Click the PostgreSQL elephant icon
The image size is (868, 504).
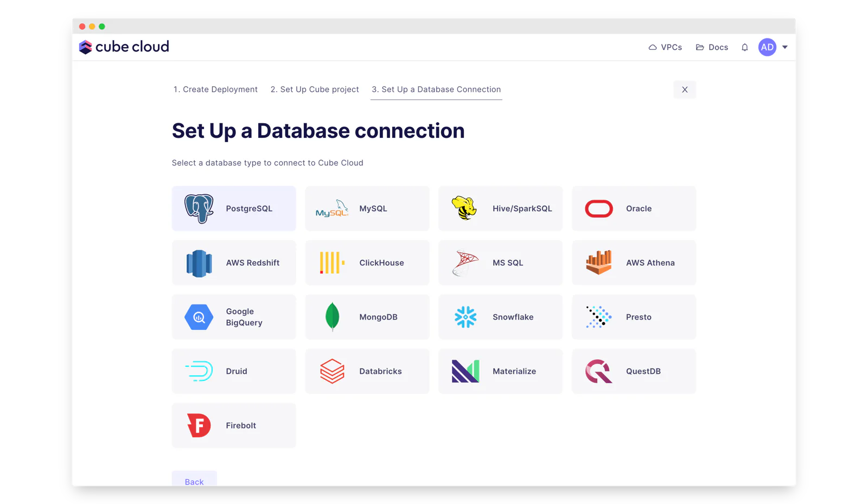pos(199,208)
